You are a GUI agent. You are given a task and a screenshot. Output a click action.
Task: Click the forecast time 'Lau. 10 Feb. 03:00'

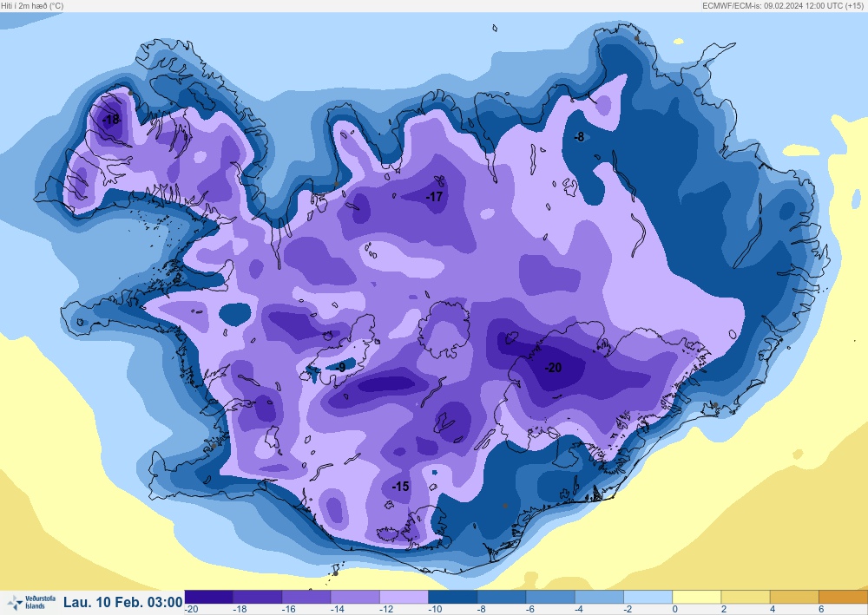click(x=123, y=602)
